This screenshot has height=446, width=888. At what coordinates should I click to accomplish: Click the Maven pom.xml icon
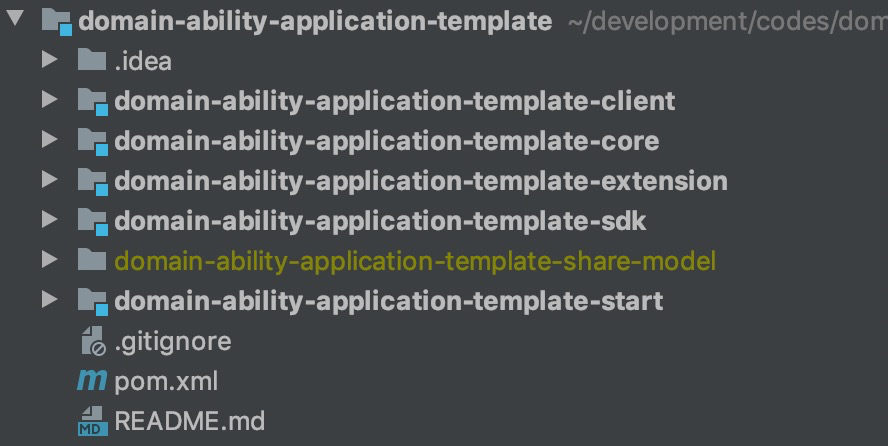(92, 381)
